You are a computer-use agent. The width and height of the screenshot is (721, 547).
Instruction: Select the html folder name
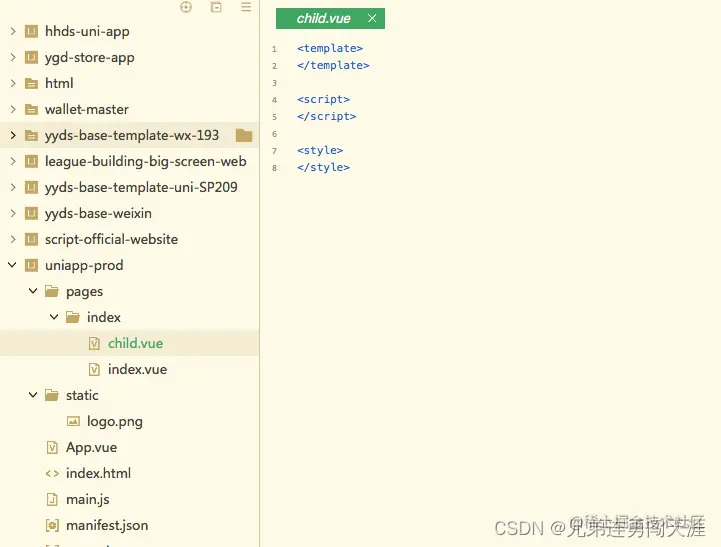point(59,83)
